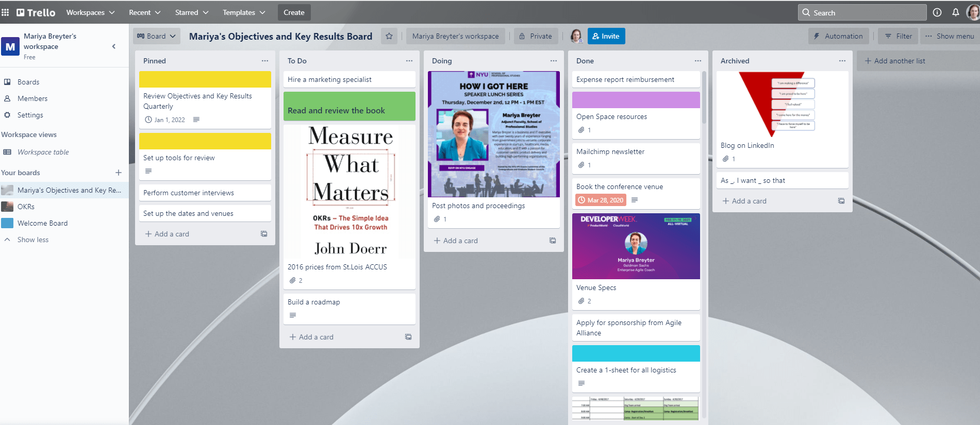Open the notifications bell
The width and height of the screenshot is (980, 425).
(956, 12)
